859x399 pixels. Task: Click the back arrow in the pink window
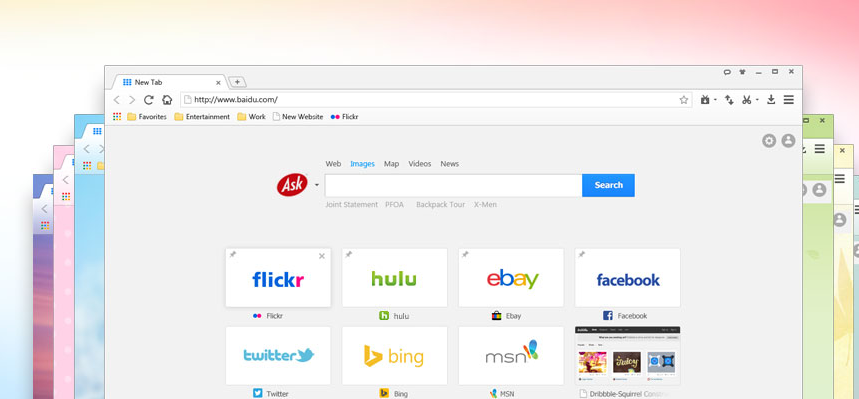click(x=65, y=180)
